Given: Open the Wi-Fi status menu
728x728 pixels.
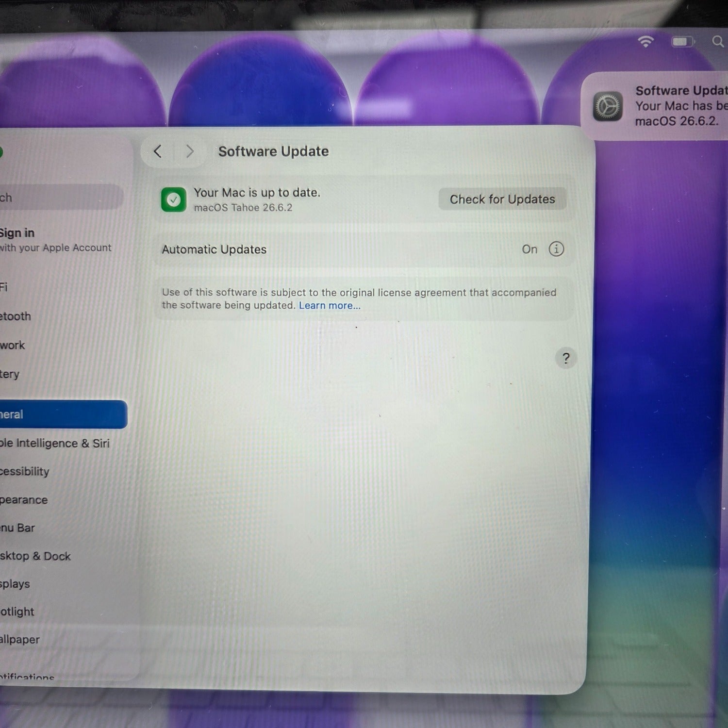Looking at the screenshot, I should [x=646, y=42].
